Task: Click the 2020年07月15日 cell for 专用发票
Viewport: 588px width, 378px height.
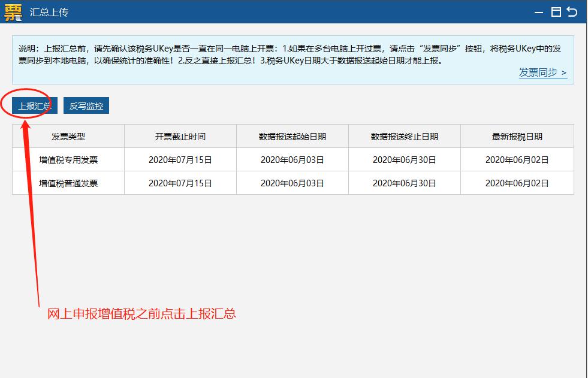Action: pos(179,159)
